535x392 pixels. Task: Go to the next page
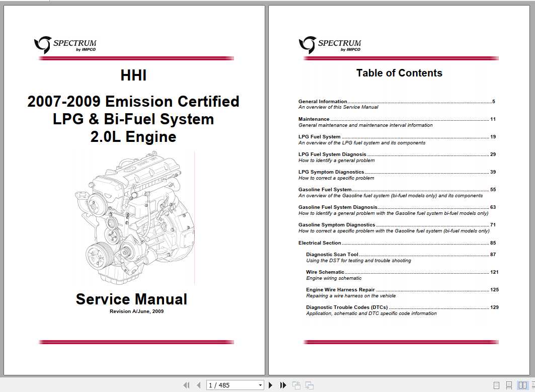pos(271,385)
